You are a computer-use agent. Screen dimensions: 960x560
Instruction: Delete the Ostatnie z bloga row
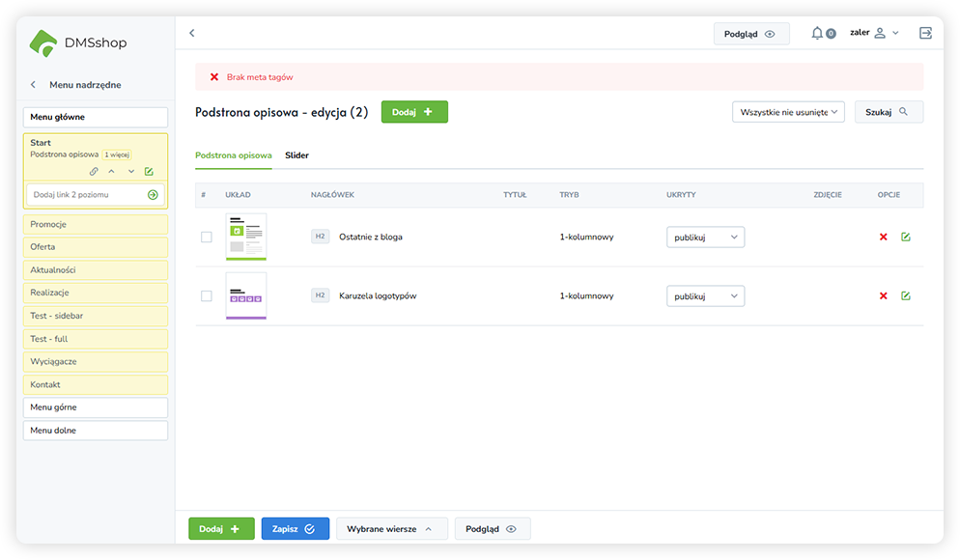(x=883, y=238)
